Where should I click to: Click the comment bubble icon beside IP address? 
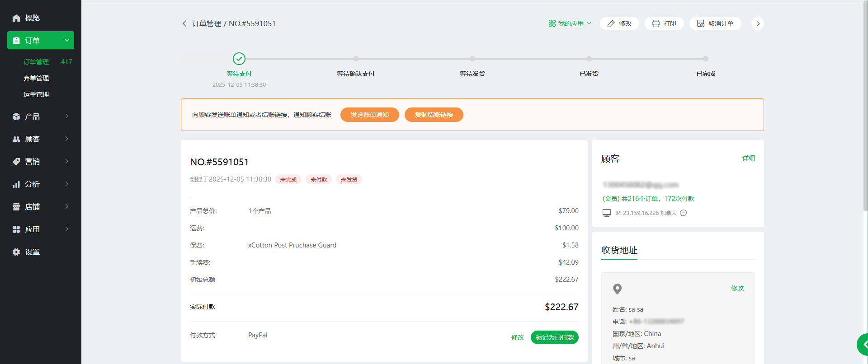[x=684, y=213]
